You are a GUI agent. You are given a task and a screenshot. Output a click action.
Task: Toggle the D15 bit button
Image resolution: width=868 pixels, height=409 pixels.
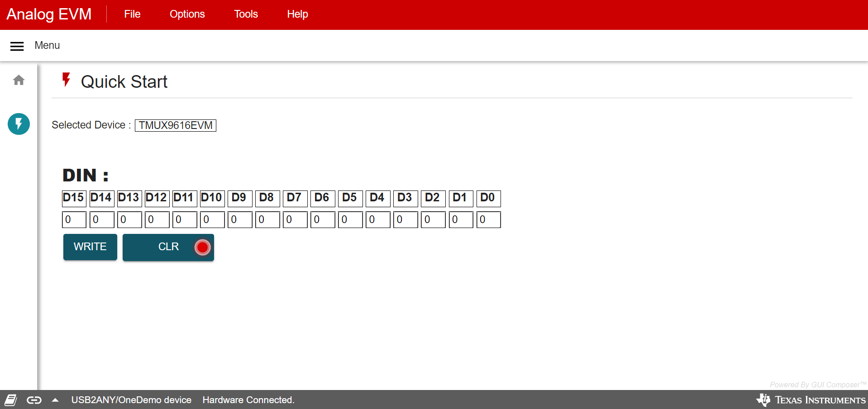point(74,198)
